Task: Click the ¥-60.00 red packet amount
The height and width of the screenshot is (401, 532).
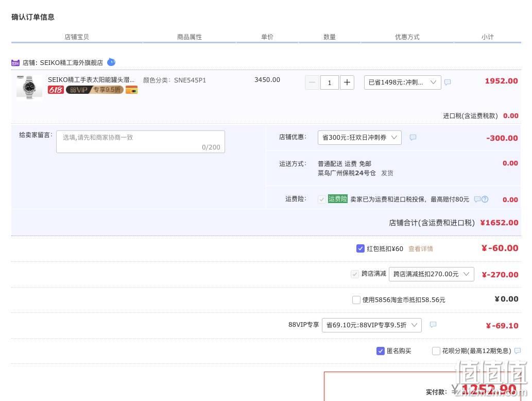Action: click(x=500, y=248)
